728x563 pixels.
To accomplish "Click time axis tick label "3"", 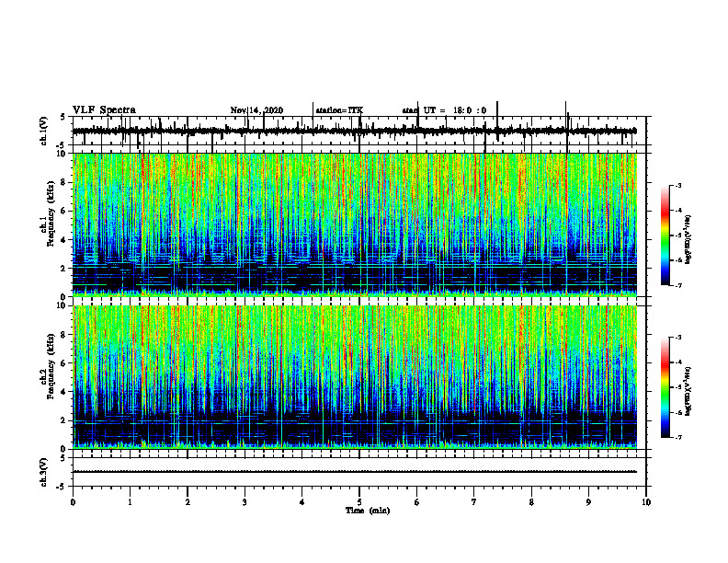I will coord(245,502).
